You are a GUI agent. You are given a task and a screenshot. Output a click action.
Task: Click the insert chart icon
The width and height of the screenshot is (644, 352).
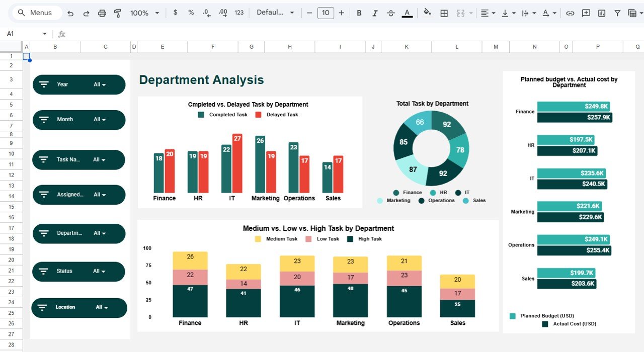[x=602, y=13]
